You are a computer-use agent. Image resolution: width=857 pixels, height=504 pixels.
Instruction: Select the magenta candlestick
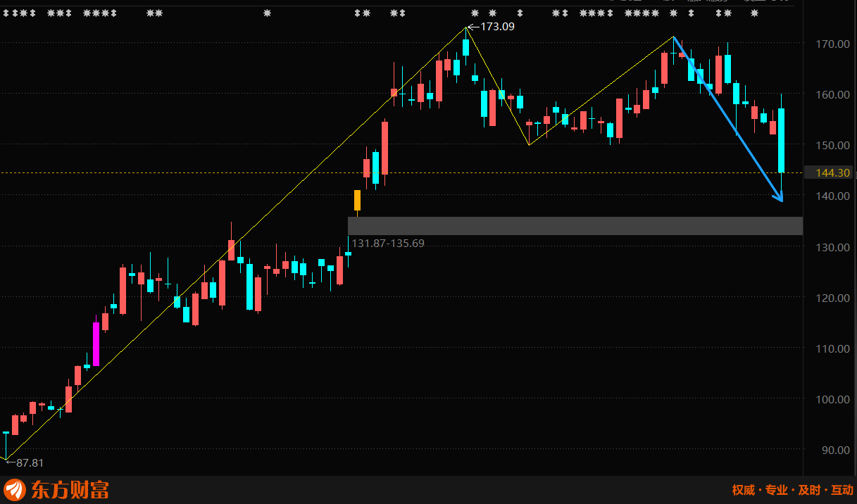click(x=96, y=344)
